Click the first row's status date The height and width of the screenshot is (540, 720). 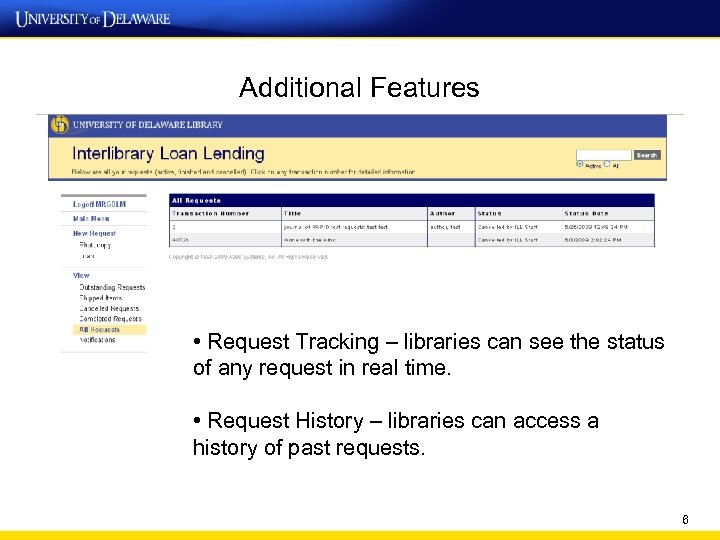point(596,227)
